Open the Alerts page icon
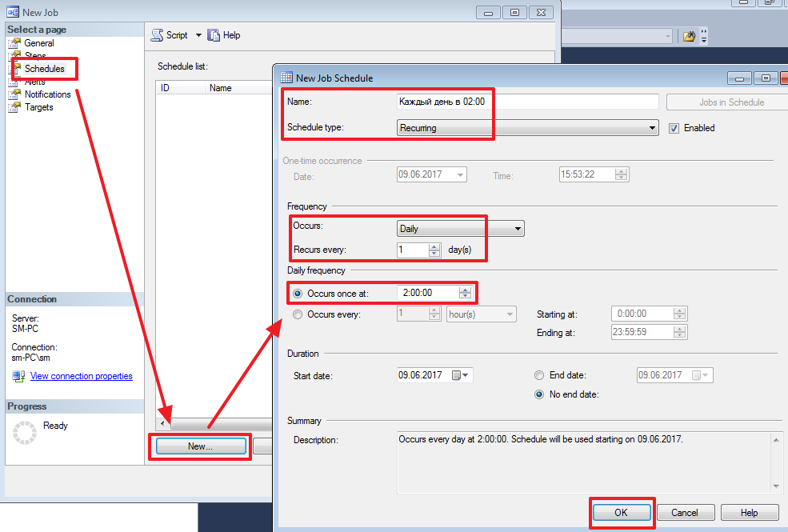 pos(14,82)
